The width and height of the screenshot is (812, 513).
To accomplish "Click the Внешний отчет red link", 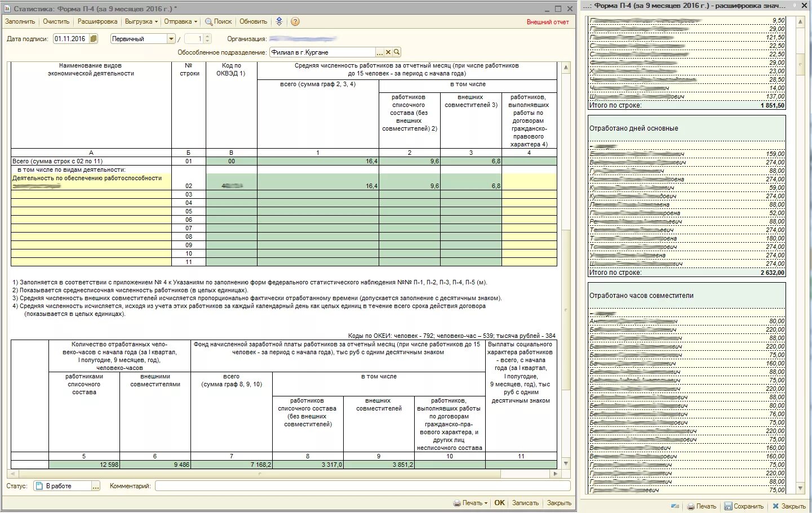I will point(547,22).
